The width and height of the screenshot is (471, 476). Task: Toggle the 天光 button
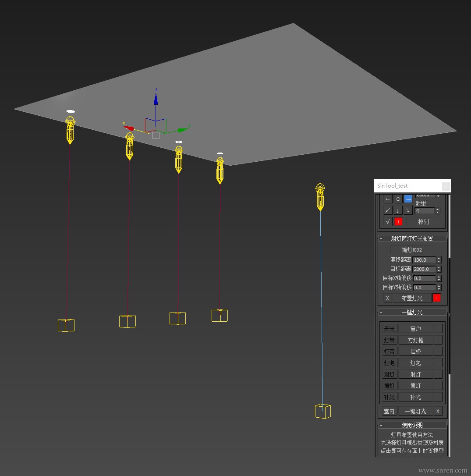(x=390, y=329)
